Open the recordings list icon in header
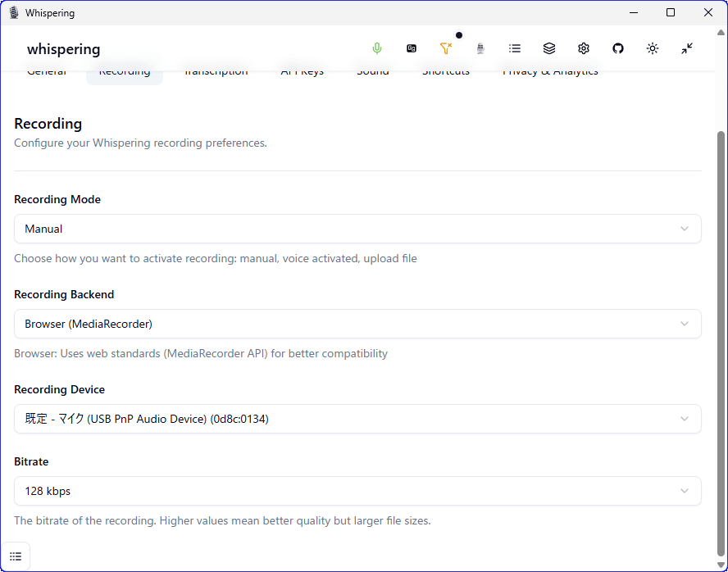Viewport: 728px width, 572px height. point(515,48)
